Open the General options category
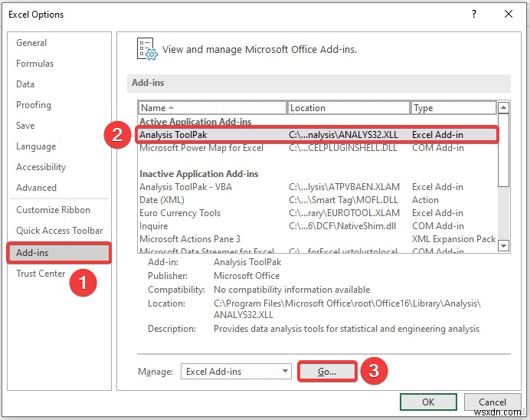Screen dimensions: 530x420 pyautogui.click(x=31, y=43)
